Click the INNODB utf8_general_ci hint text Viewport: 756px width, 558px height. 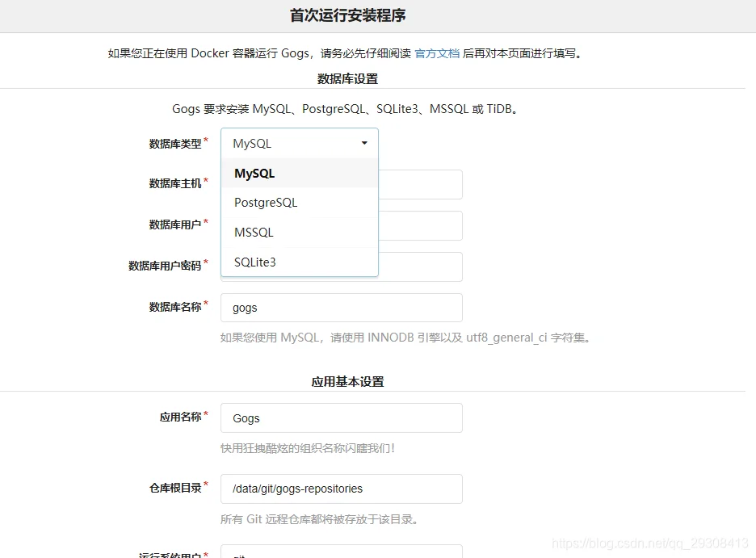pyautogui.click(x=405, y=338)
